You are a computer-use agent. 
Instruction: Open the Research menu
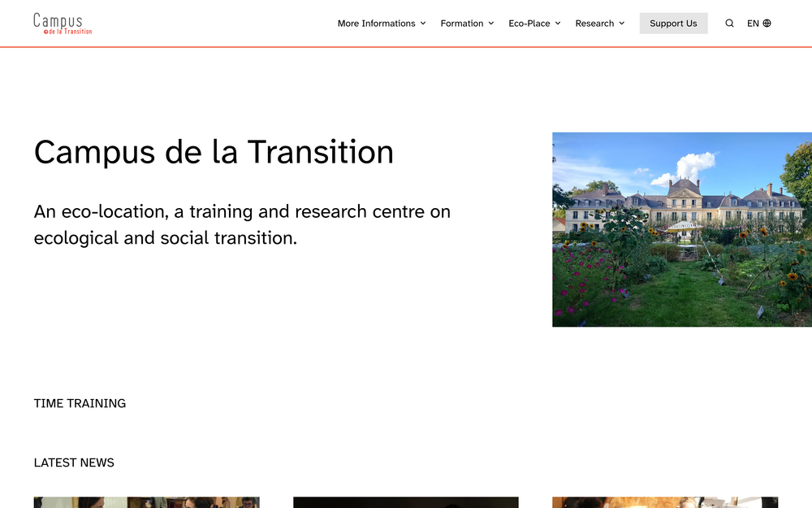click(600, 24)
